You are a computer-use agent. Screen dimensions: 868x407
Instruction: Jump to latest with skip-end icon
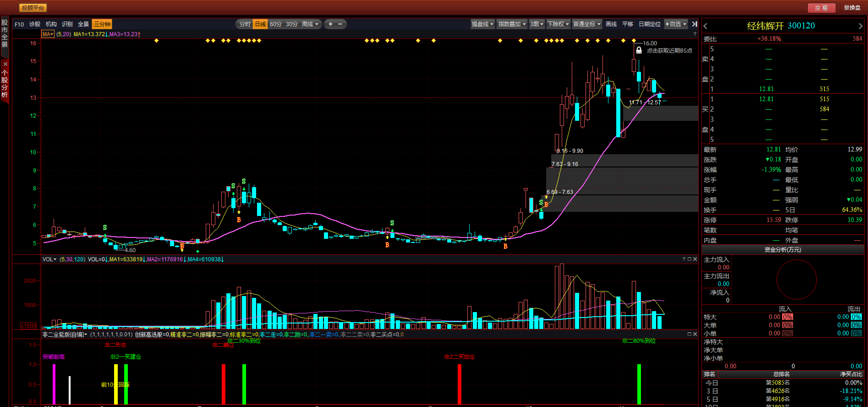click(x=694, y=24)
